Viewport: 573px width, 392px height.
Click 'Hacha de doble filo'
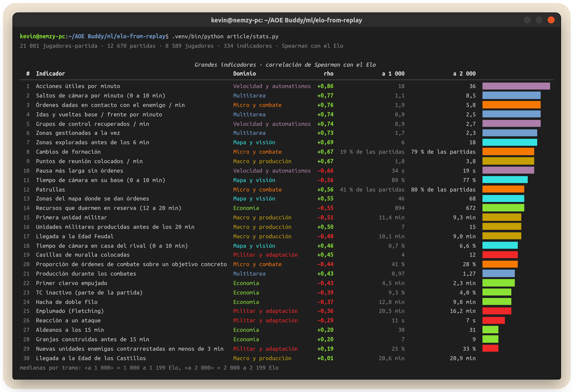pos(67,302)
